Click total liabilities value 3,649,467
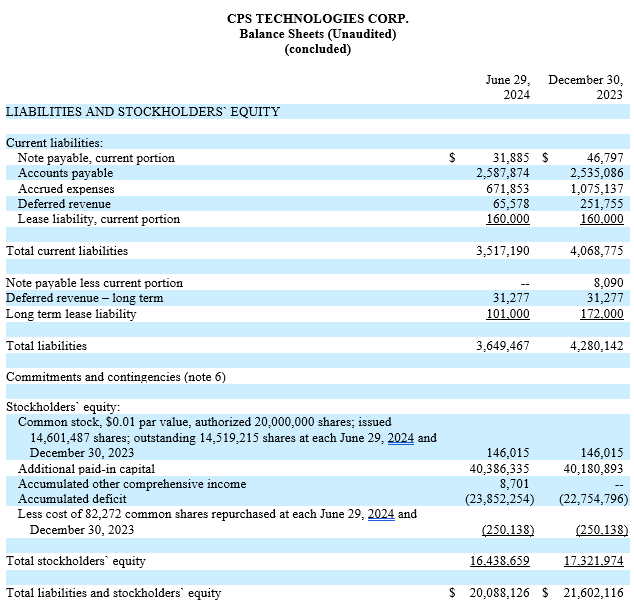Screen dimensions: 634x607 (503, 346)
